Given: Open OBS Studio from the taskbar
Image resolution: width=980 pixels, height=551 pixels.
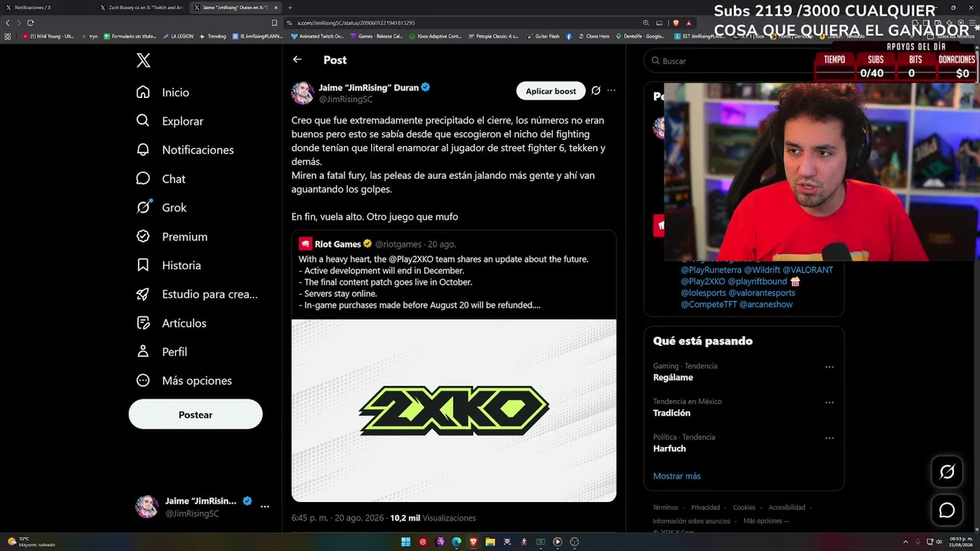Looking at the screenshot, I should 574,542.
